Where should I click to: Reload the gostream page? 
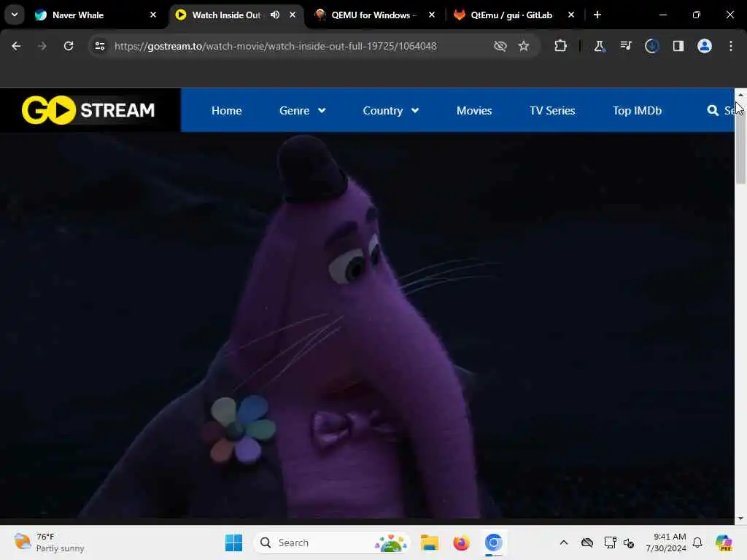(69, 46)
